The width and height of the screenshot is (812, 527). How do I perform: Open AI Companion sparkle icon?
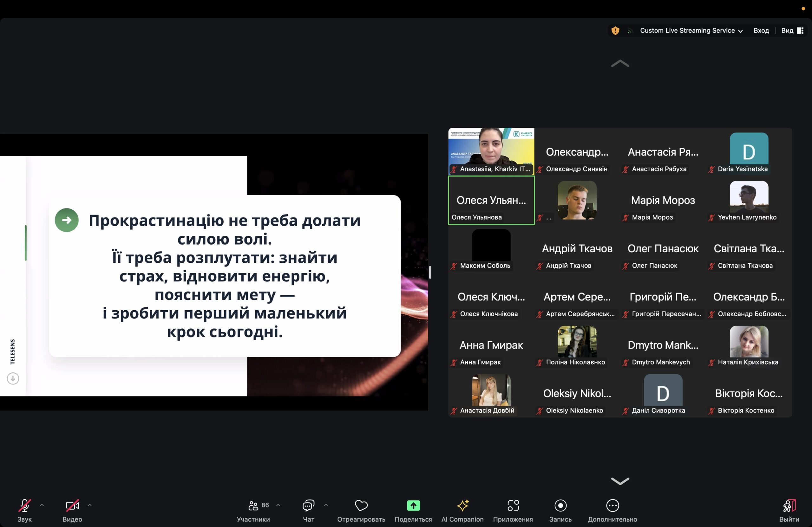[x=462, y=505]
